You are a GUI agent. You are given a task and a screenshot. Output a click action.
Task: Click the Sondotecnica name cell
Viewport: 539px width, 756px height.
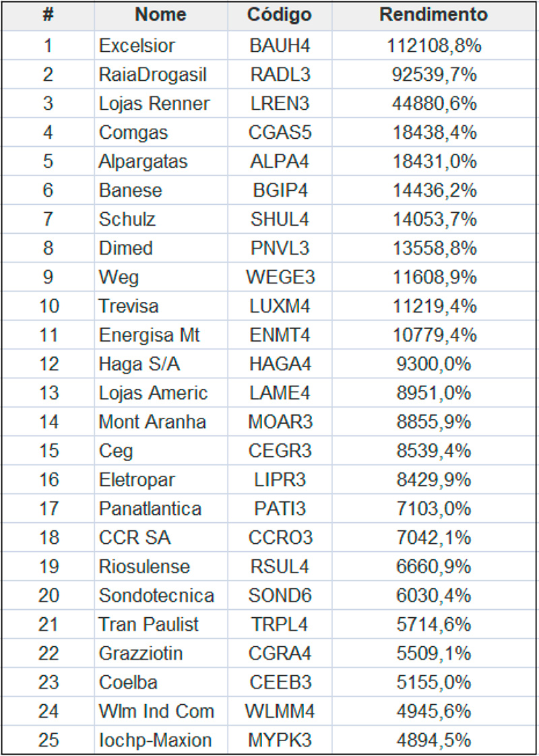156,596
